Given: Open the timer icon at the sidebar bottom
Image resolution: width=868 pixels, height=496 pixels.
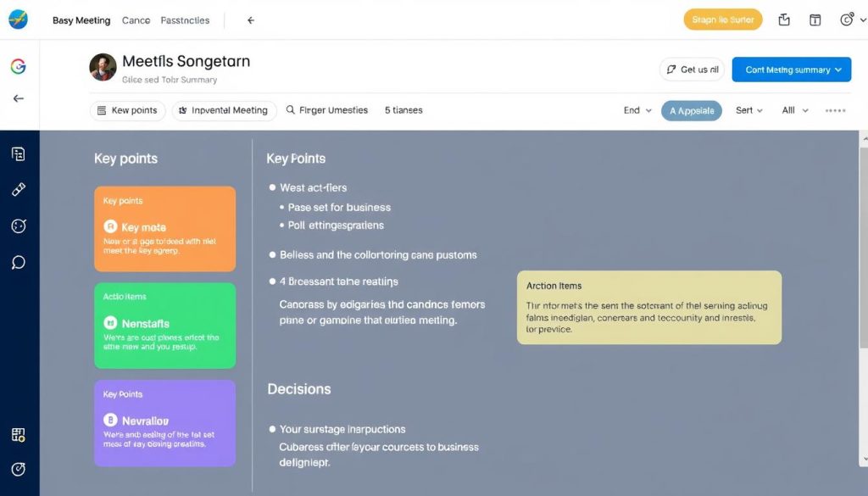Looking at the screenshot, I should tap(19, 468).
